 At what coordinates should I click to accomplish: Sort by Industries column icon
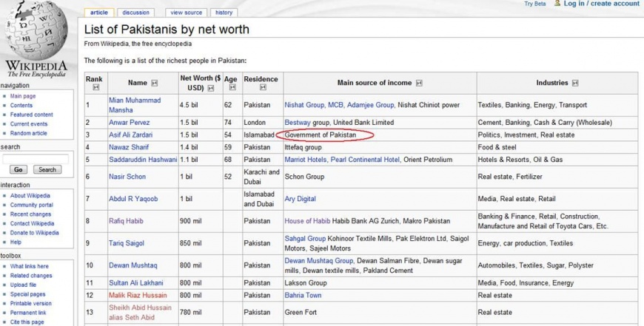575,84
